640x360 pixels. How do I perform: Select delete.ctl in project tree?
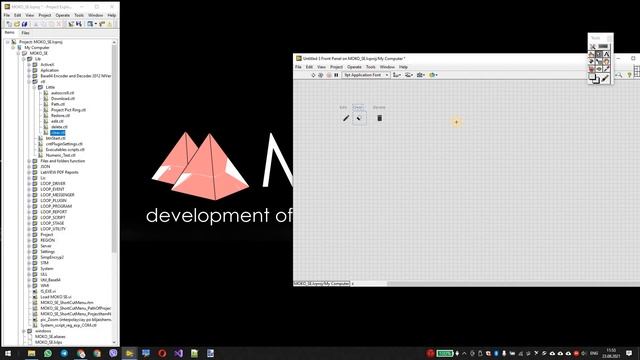(59, 127)
